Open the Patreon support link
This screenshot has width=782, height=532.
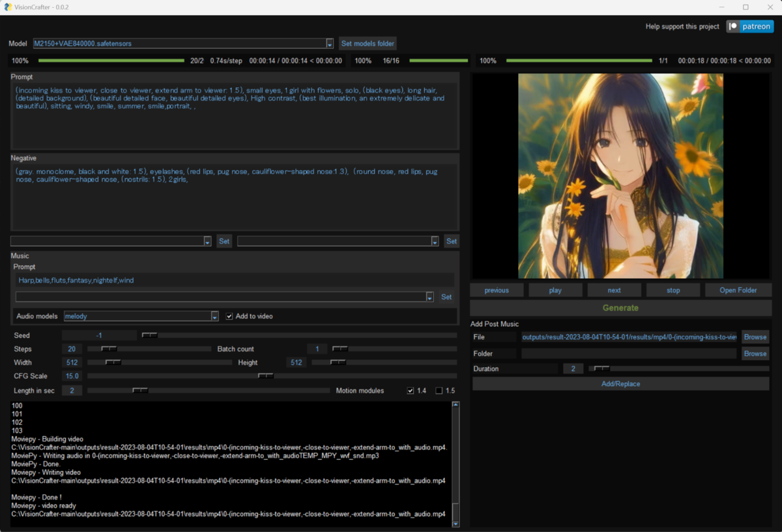(750, 27)
